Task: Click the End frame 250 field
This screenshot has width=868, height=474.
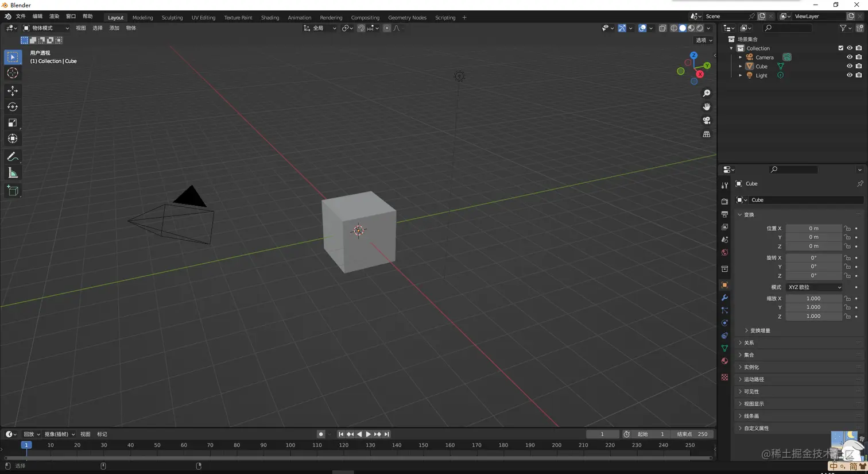Action: click(692, 434)
